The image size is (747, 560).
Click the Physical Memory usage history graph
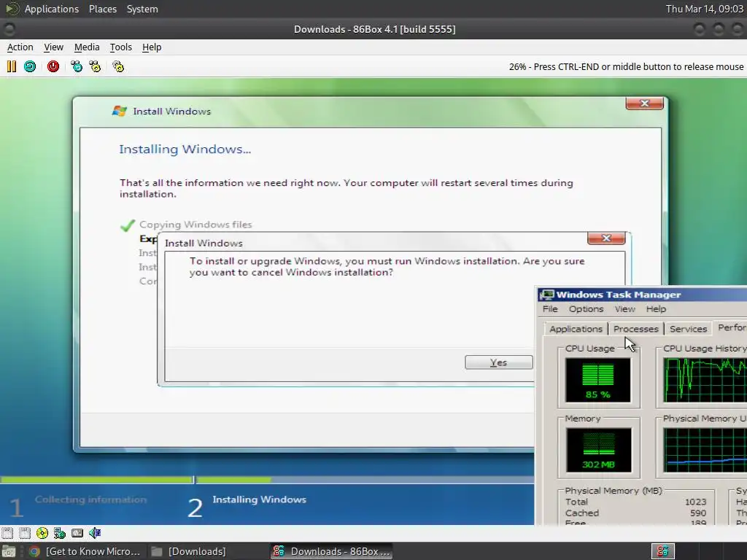click(705, 450)
